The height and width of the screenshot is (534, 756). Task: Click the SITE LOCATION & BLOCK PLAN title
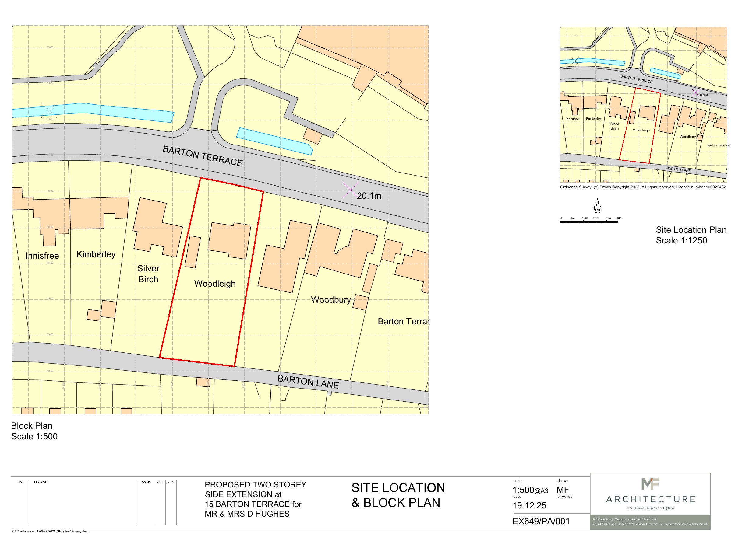tap(398, 495)
